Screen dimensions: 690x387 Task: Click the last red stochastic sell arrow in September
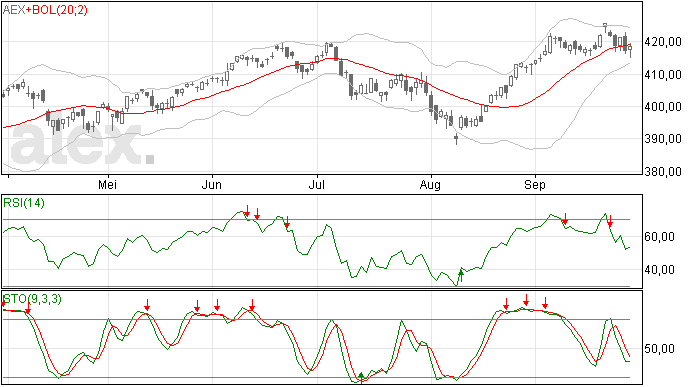545,303
